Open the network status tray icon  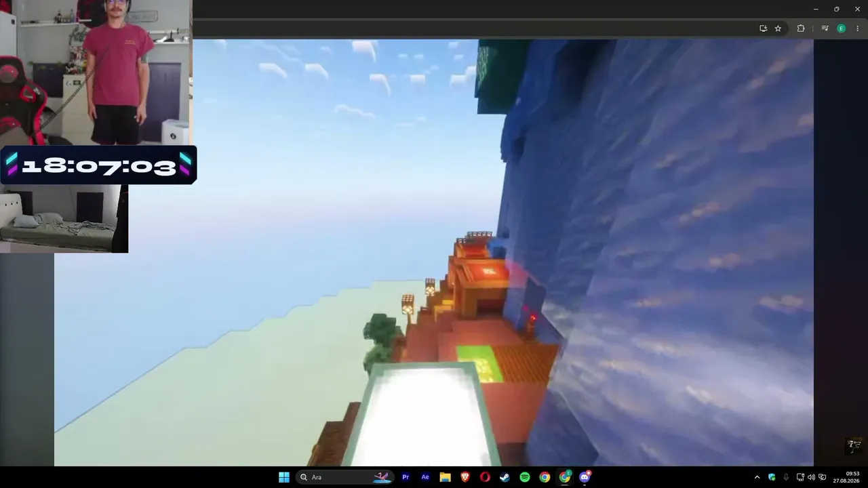(x=800, y=477)
